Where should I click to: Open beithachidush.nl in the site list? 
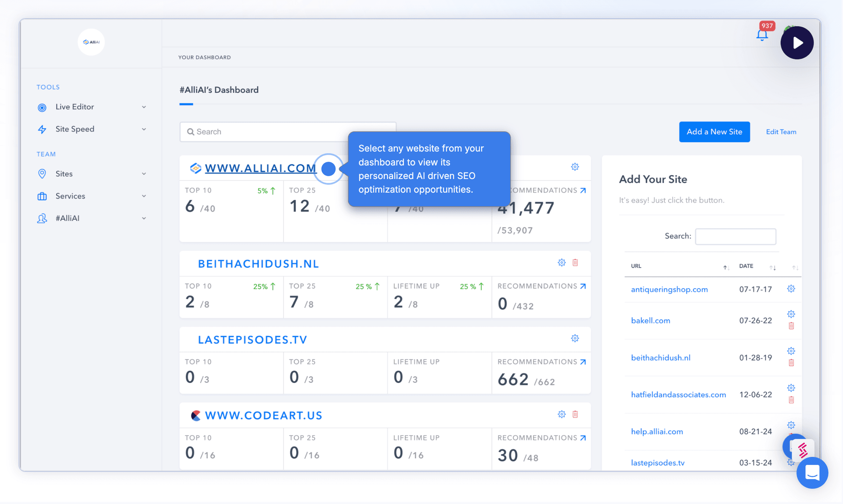pyautogui.click(x=660, y=357)
